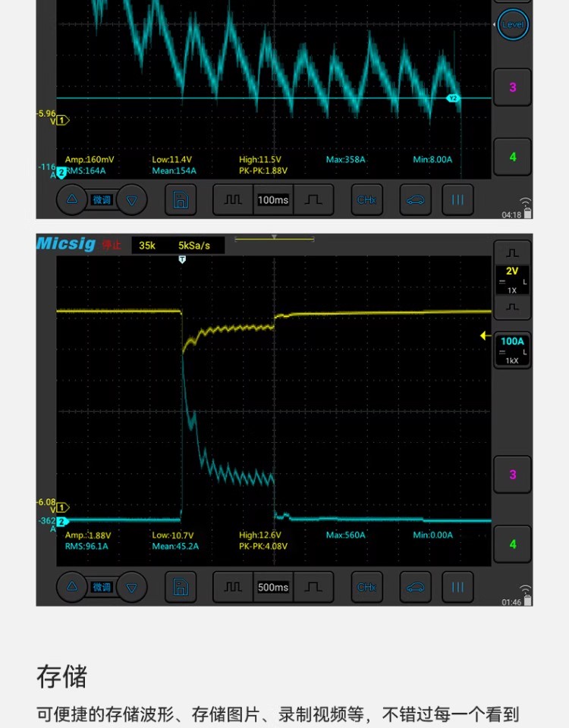The image size is (569, 728).
Task: Tap the narrow pulse icon right of 100ms
Action: (x=313, y=200)
